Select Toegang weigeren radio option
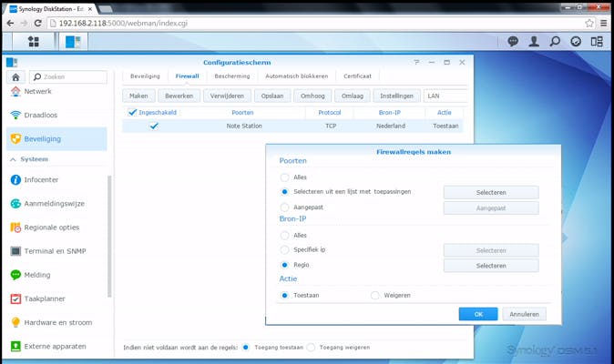The height and width of the screenshot is (364, 614). click(x=312, y=348)
